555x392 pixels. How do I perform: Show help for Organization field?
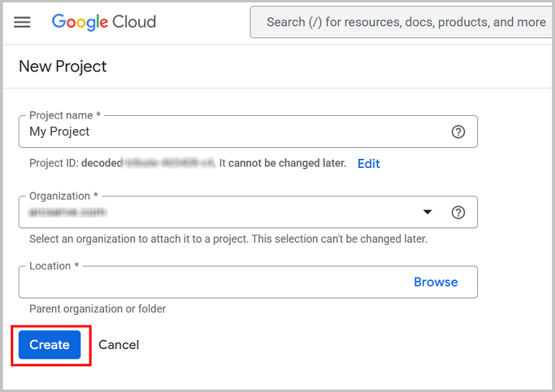click(x=458, y=212)
